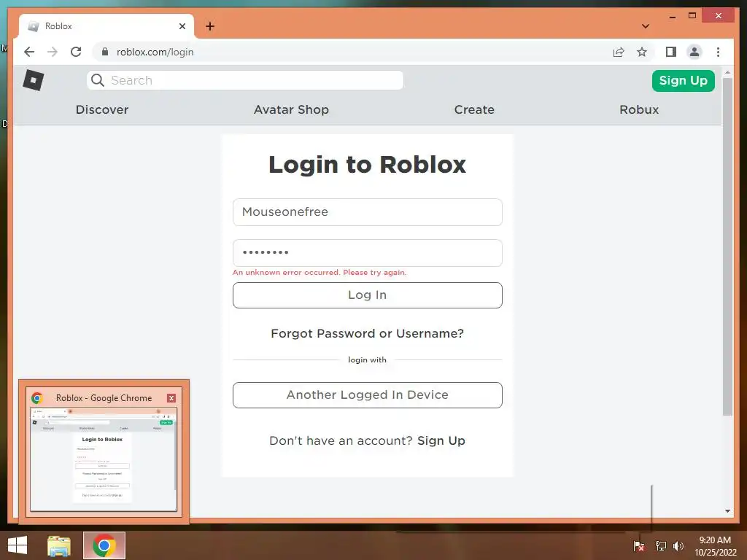Screen dimensions: 747x560
Task: Click the Log In button
Action: (368, 295)
